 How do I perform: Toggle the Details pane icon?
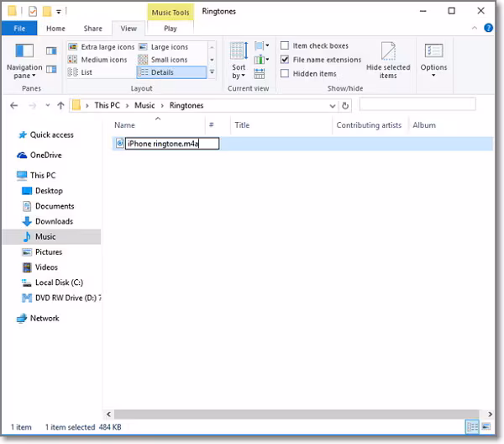coord(51,69)
